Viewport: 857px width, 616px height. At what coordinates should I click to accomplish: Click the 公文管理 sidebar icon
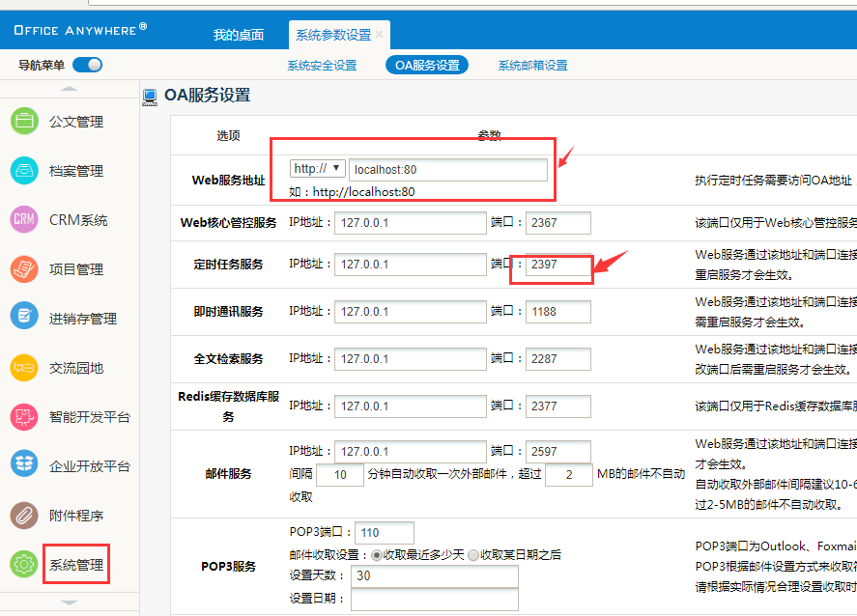(24, 122)
